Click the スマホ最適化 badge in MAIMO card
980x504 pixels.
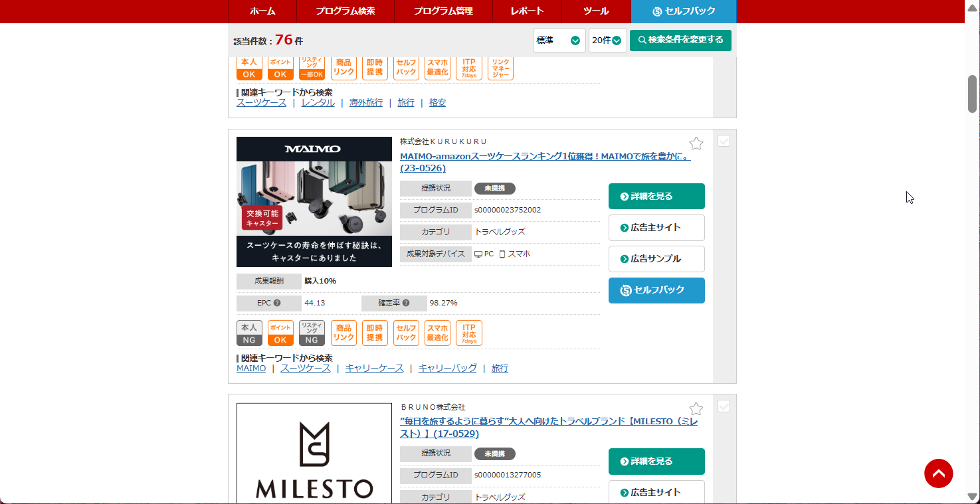438,333
